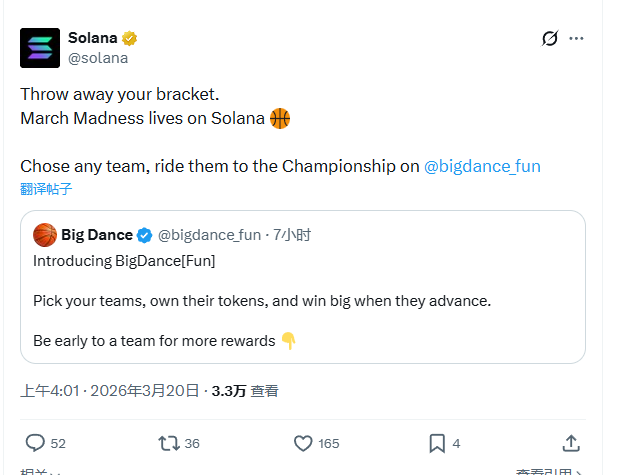Click the Big Dance basketball avatar
Screen dimensions: 624x475
pos(45,235)
